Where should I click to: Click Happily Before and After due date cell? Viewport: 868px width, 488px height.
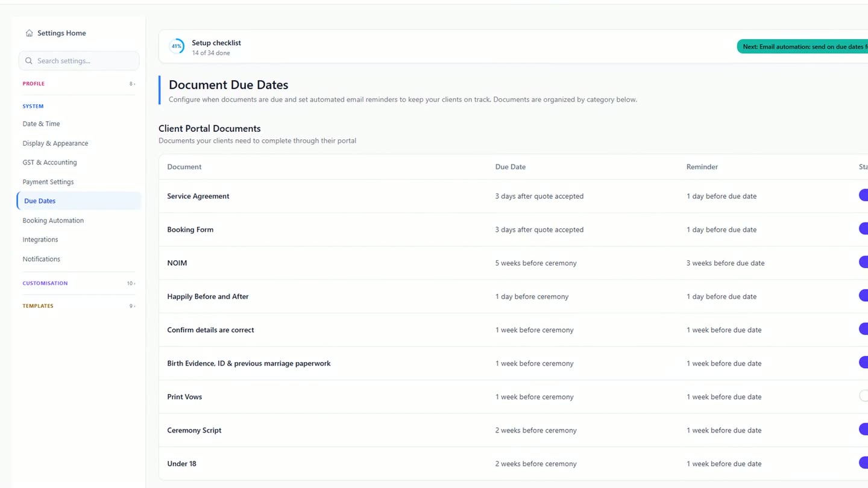click(532, 296)
